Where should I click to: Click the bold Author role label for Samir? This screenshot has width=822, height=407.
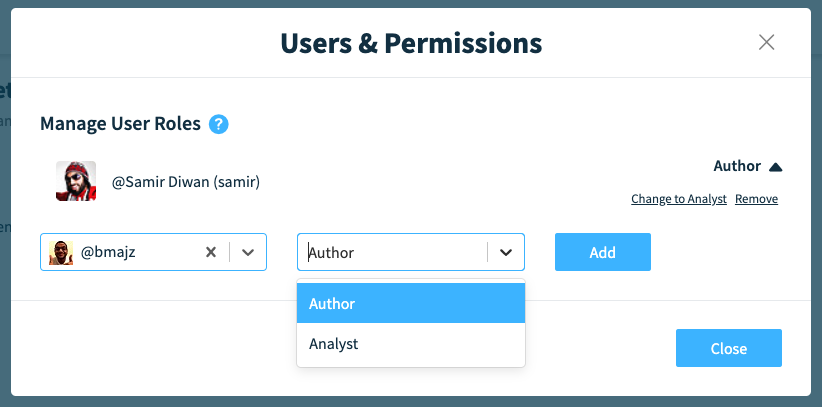coord(737,166)
